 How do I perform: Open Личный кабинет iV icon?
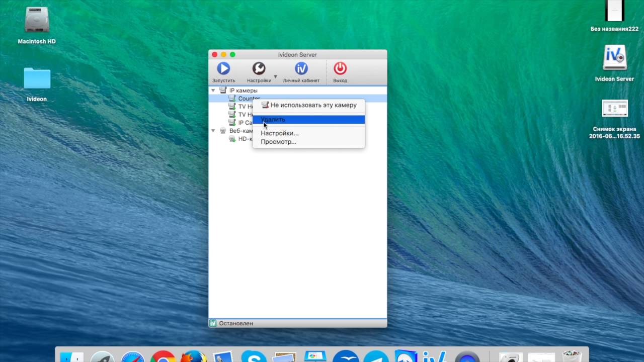coord(301,68)
